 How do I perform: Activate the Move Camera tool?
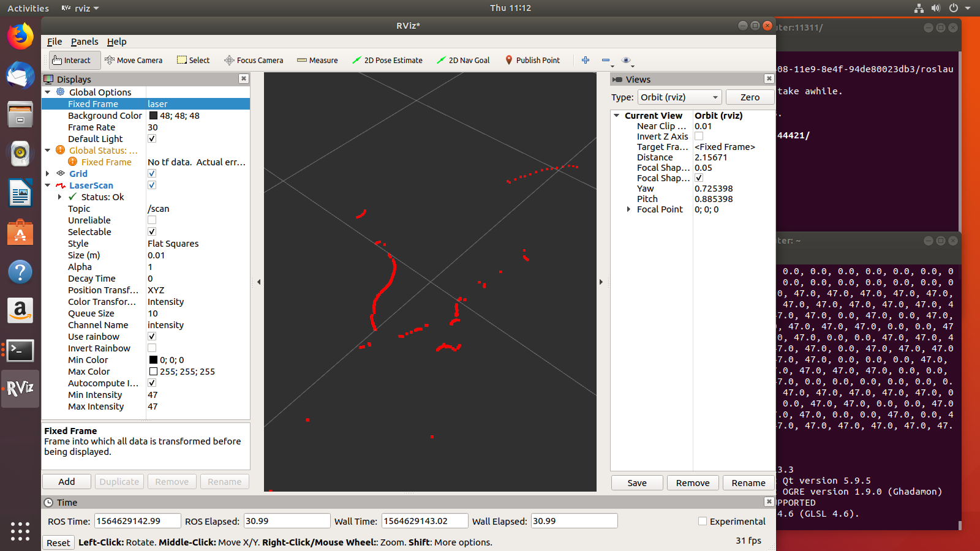pos(134,60)
